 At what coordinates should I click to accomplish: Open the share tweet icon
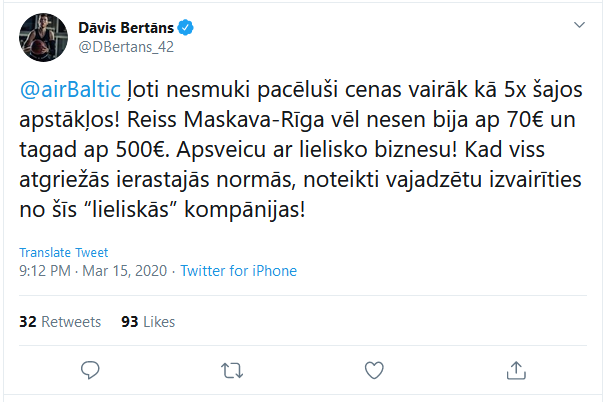(x=515, y=370)
